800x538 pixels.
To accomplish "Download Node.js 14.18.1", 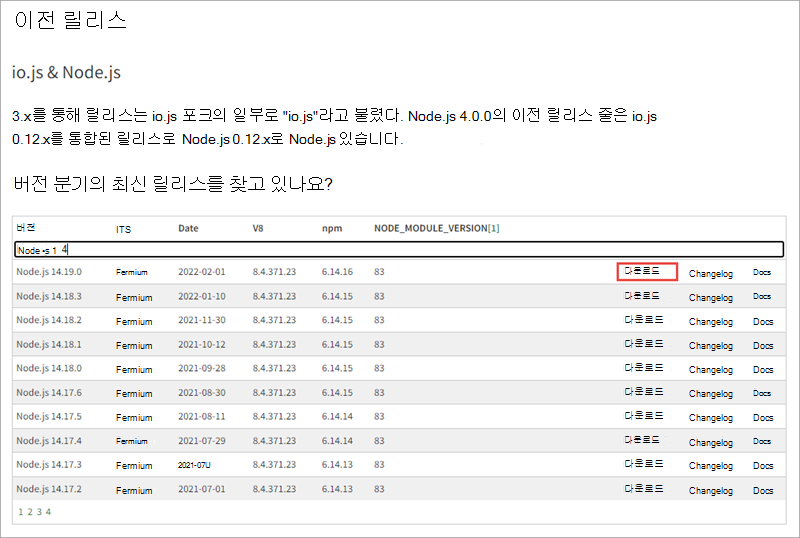I will point(644,344).
